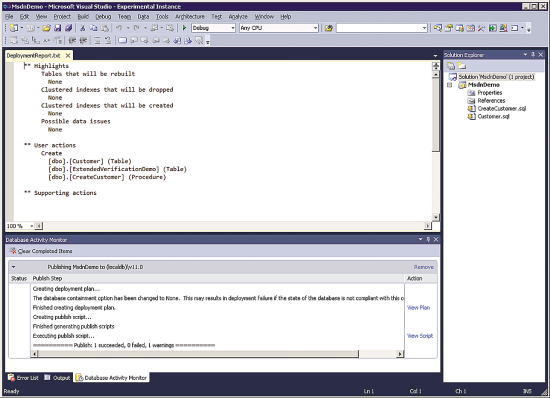Screen dimensions: 550x398
Task: Open the Build menu
Action: tap(83, 16)
